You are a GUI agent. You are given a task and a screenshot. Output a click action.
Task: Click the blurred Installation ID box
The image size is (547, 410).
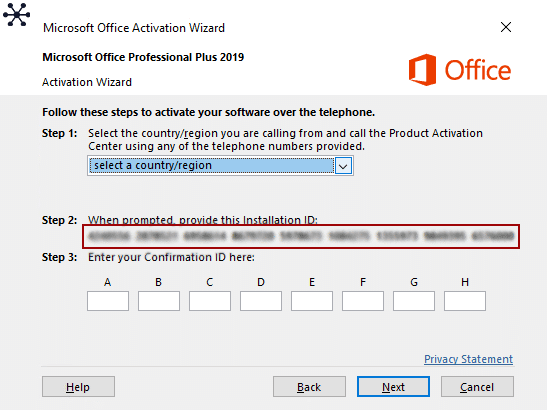tap(301, 237)
